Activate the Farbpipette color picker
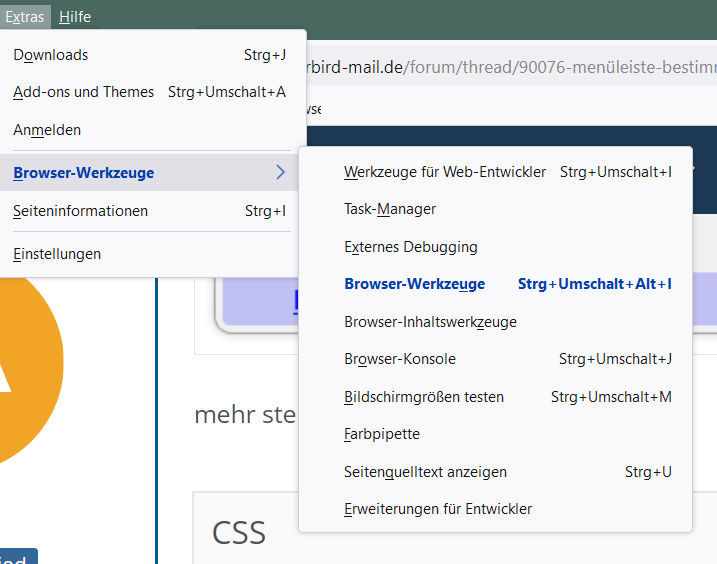This screenshot has width=717, height=564. 382,434
